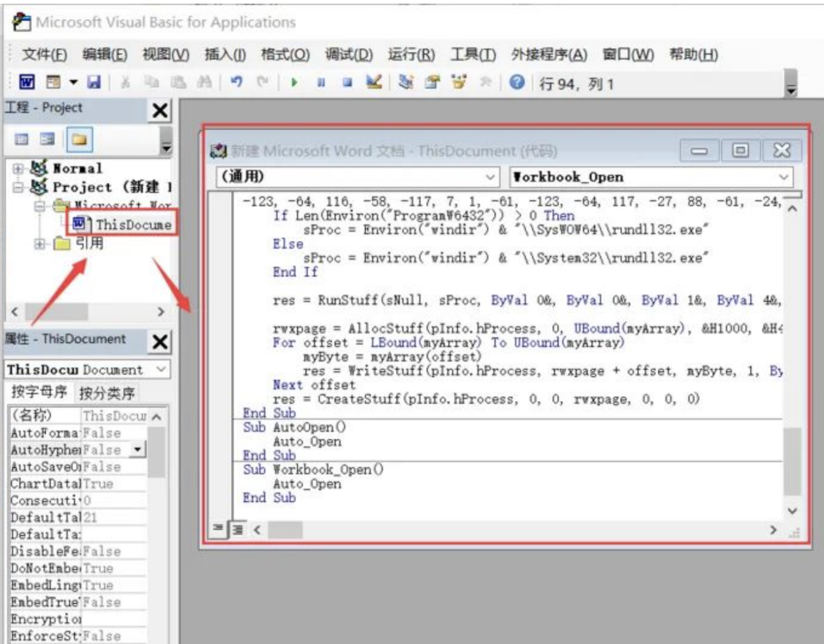Reset execution with stop icon

pos(347,82)
